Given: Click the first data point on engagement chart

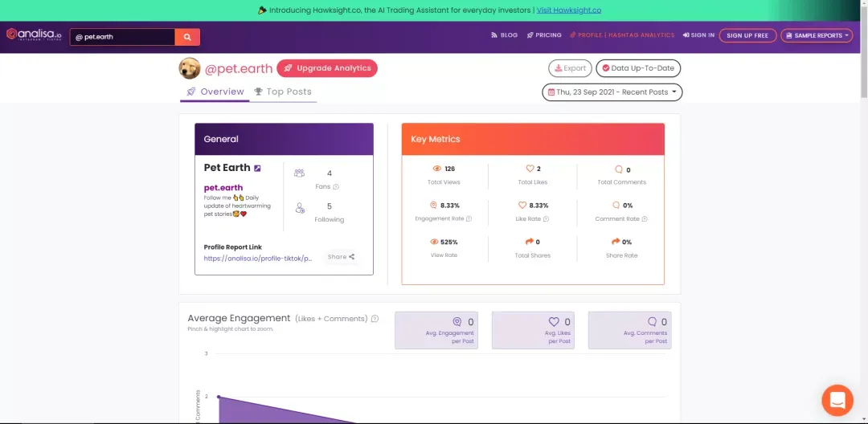Looking at the screenshot, I should pyautogui.click(x=219, y=397).
